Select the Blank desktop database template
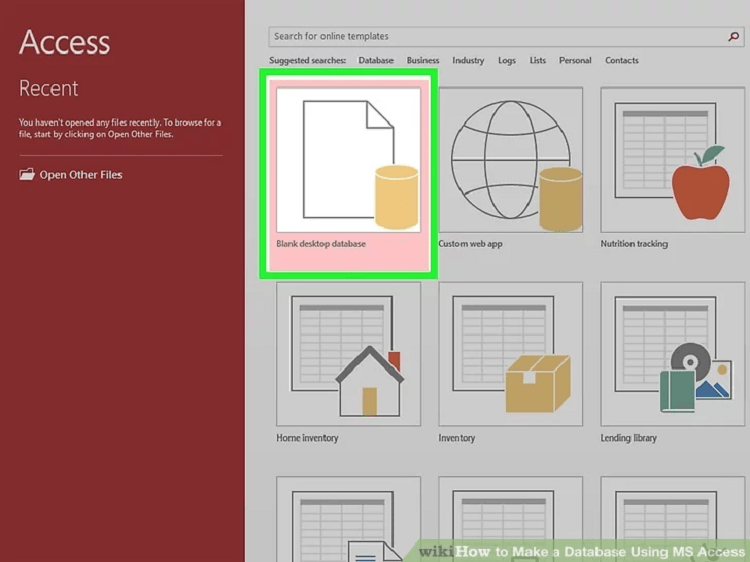 pos(348,160)
